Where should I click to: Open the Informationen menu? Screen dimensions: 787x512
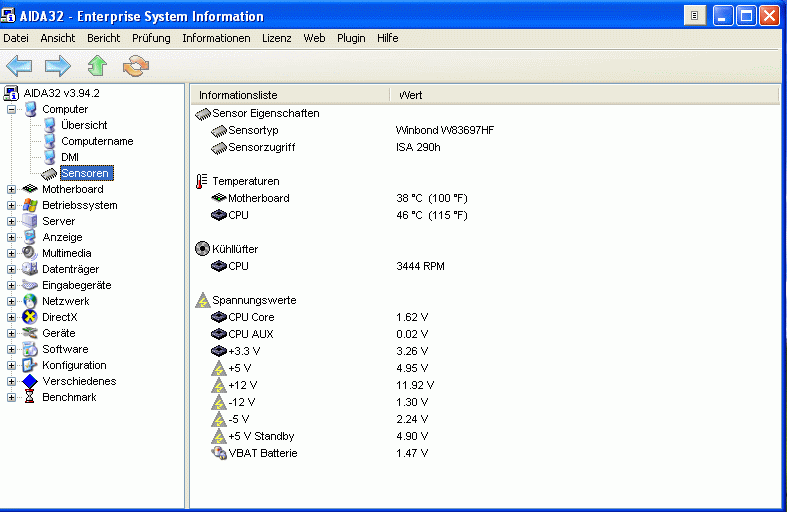pos(216,38)
